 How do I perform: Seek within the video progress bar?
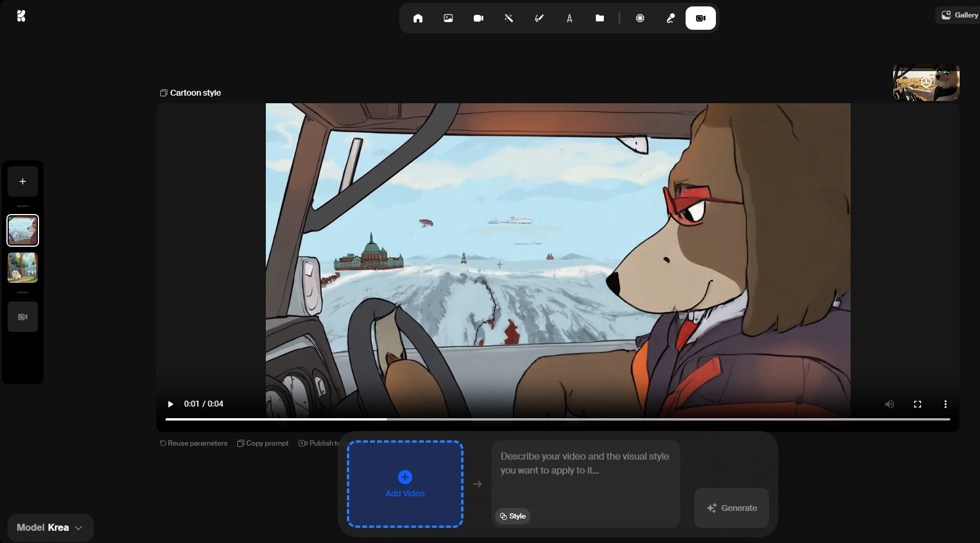(x=558, y=419)
